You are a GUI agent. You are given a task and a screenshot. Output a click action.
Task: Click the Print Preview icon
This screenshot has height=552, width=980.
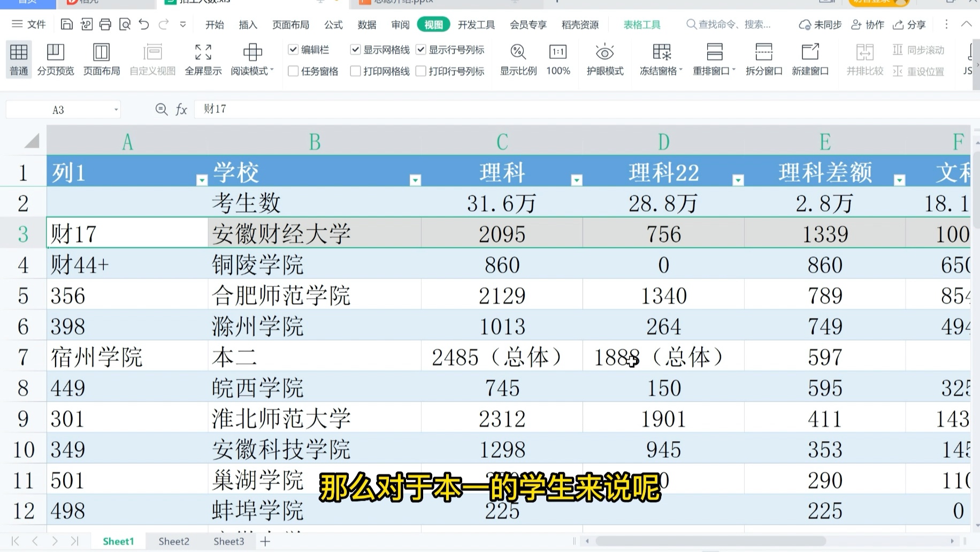125,24
